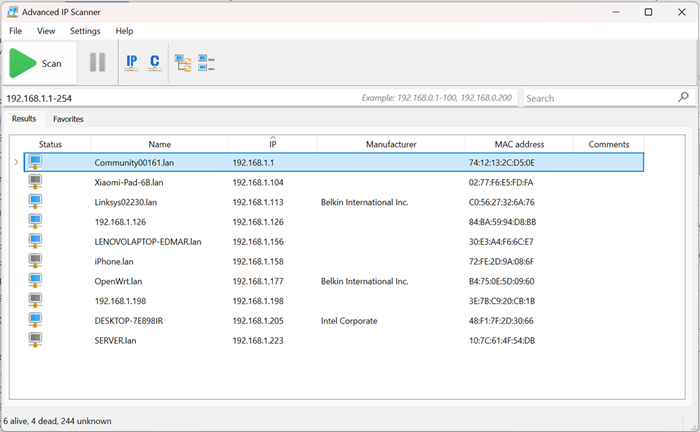Screen dimensions: 700x432
Task: Click the Collapse all toolbar icon
Action: (206, 63)
